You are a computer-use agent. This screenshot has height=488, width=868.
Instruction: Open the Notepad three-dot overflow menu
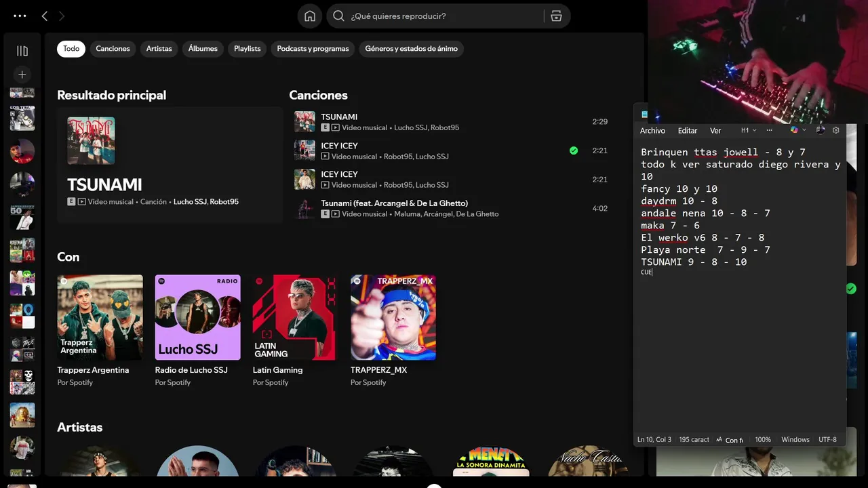(x=769, y=130)
